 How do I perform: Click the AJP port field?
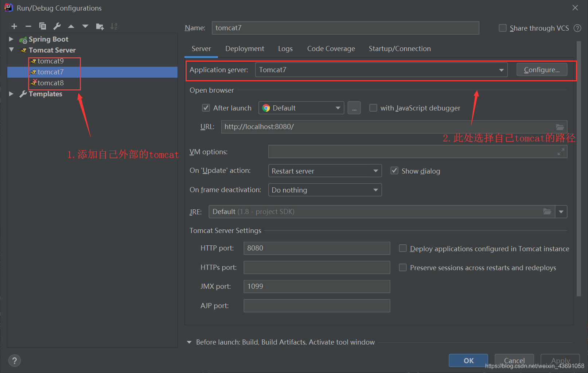(317, 306)
